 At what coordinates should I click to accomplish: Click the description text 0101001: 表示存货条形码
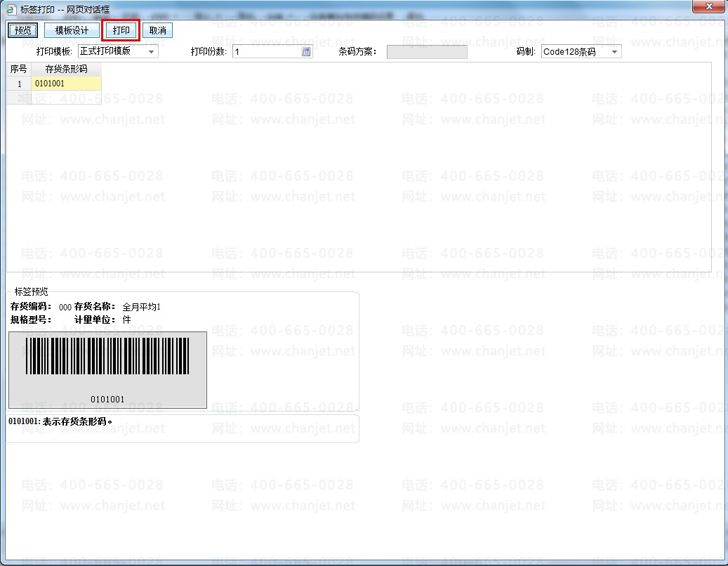click(60, 421)
